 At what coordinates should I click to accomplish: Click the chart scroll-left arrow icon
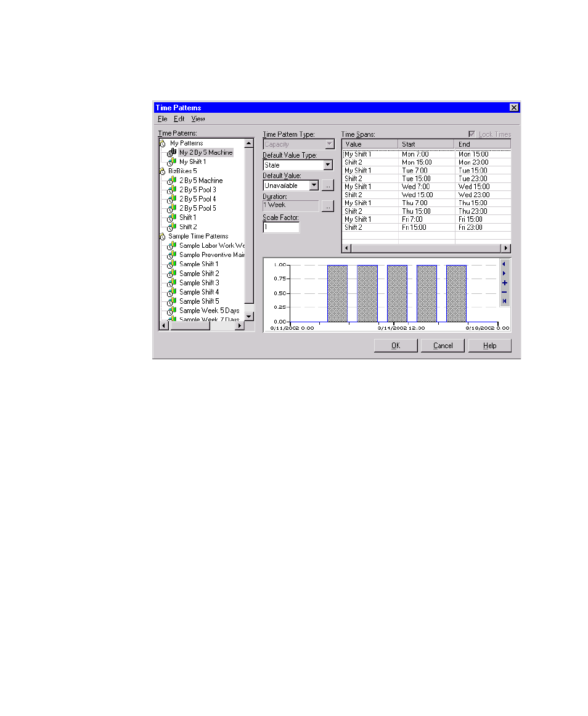pyautogui.click(x=504, y=264)
